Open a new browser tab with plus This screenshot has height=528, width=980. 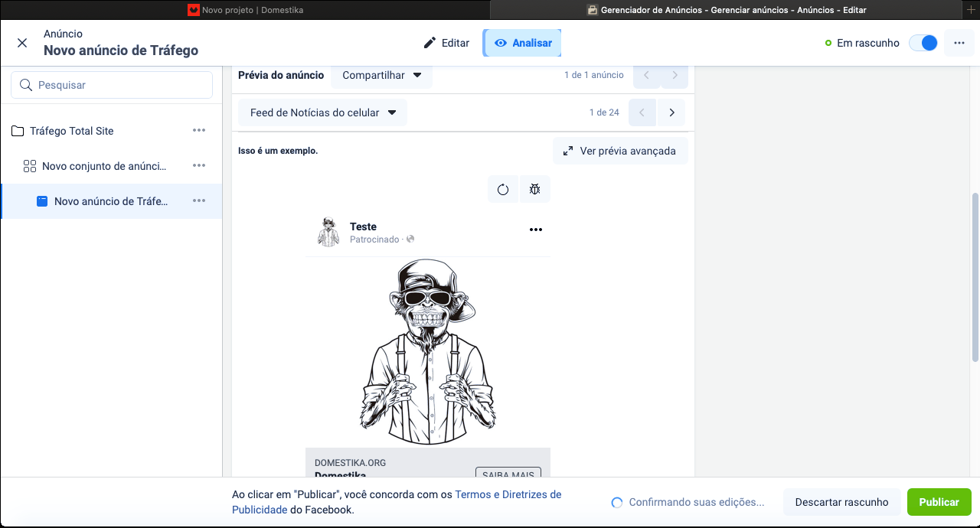tap(972, 9)
